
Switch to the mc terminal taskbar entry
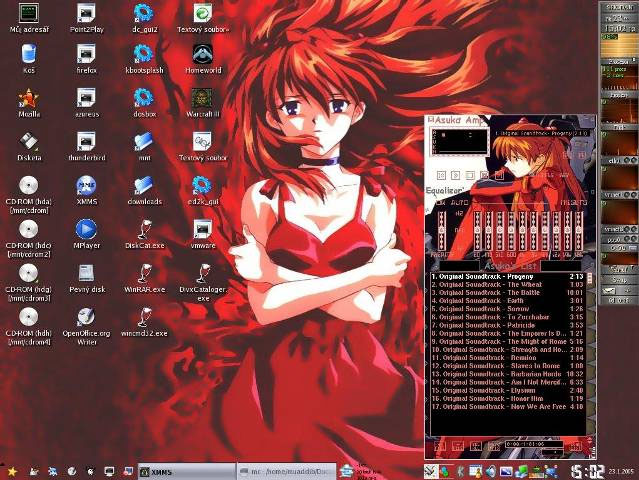coord(287,472)
